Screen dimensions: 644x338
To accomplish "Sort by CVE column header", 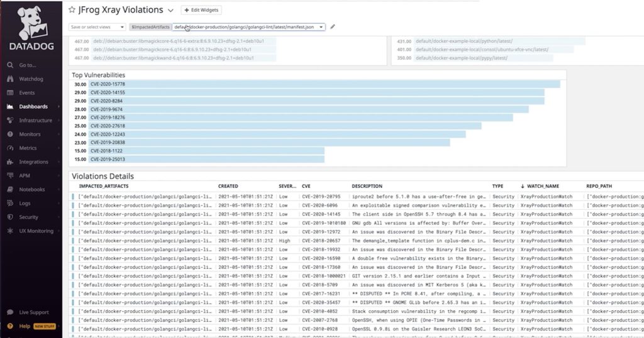I will tap(306, 186).
